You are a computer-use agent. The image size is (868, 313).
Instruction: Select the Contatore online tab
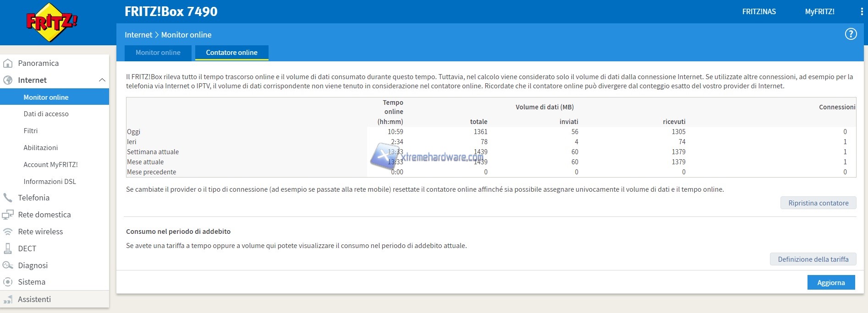231,53
